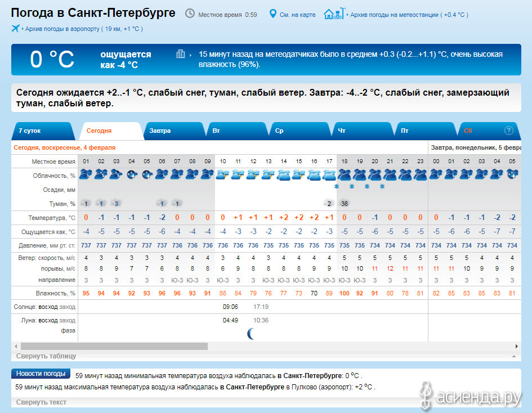Click the weather station house icon
The image size is (532, 413).
click(x=334, y=14)
